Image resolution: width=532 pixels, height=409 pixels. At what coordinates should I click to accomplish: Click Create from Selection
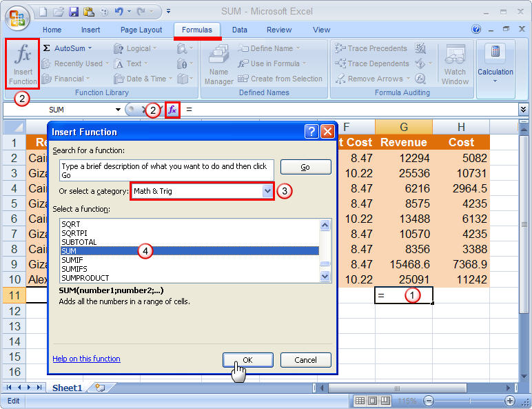tap(280, 79)
